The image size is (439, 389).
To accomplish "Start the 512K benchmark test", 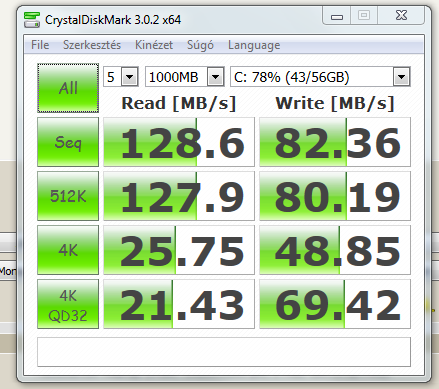I will [x=68, y=196].
